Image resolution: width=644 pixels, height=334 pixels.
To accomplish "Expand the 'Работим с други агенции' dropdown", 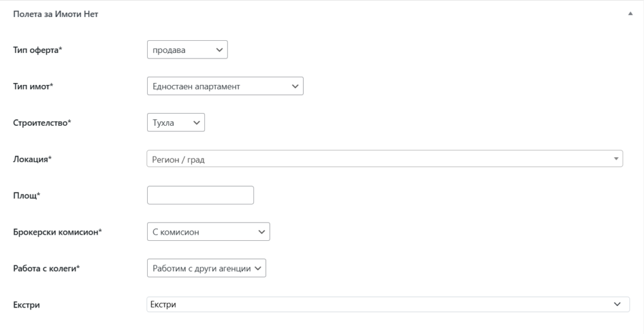I will pos(206,269).
